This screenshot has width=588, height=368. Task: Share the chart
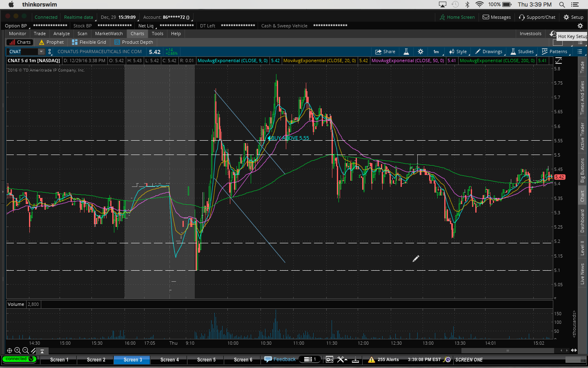tap(385, 52)
